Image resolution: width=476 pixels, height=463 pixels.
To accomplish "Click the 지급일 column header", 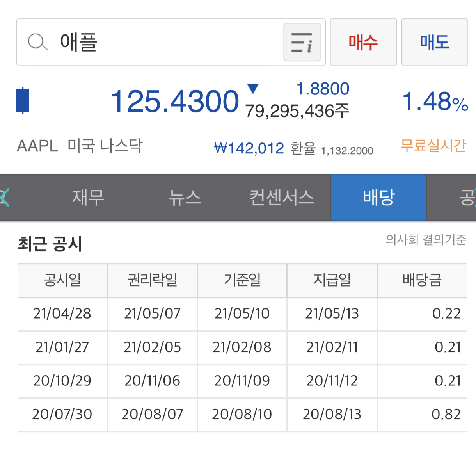I will 332,280.
